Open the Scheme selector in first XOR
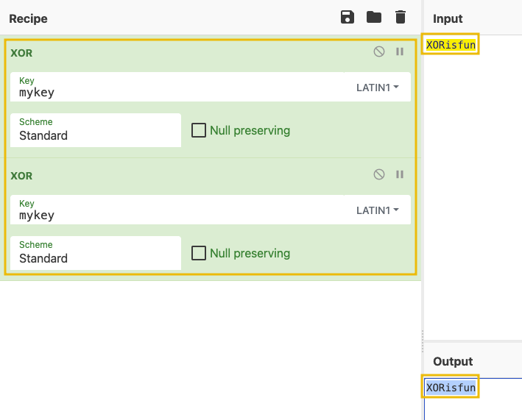Image resolution: width=522 pixels, height=420 pixels. tap(96, 130)
